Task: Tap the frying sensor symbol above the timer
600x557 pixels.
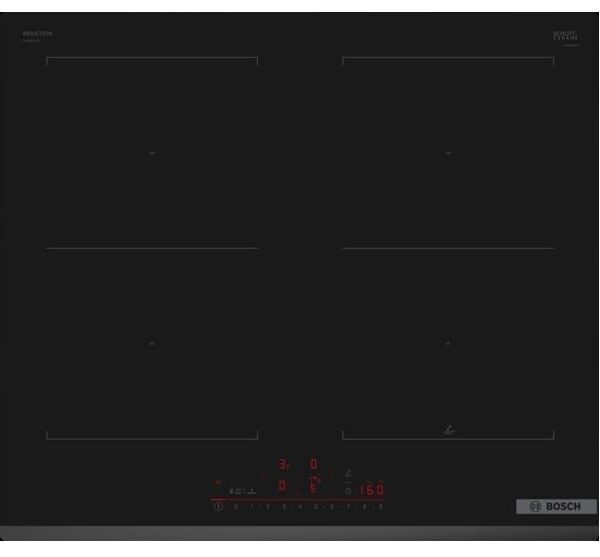Action: (x=348, y=474)
